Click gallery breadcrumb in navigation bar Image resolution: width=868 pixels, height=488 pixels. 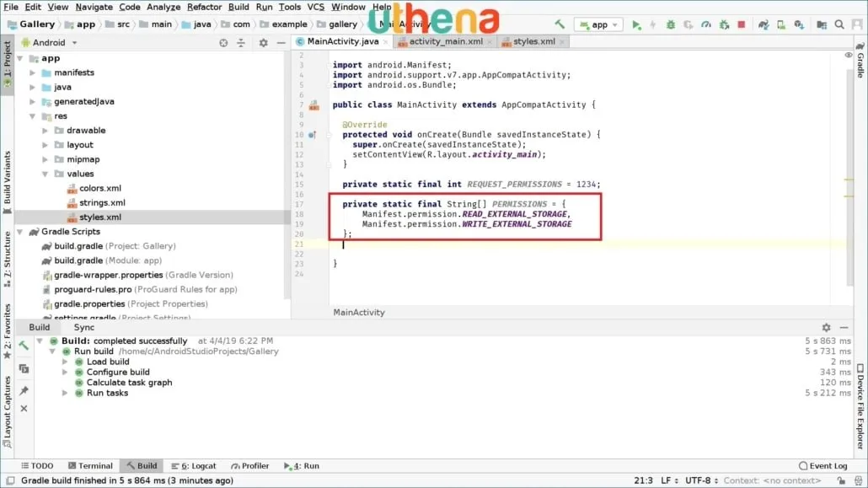[x=337, y=24]
